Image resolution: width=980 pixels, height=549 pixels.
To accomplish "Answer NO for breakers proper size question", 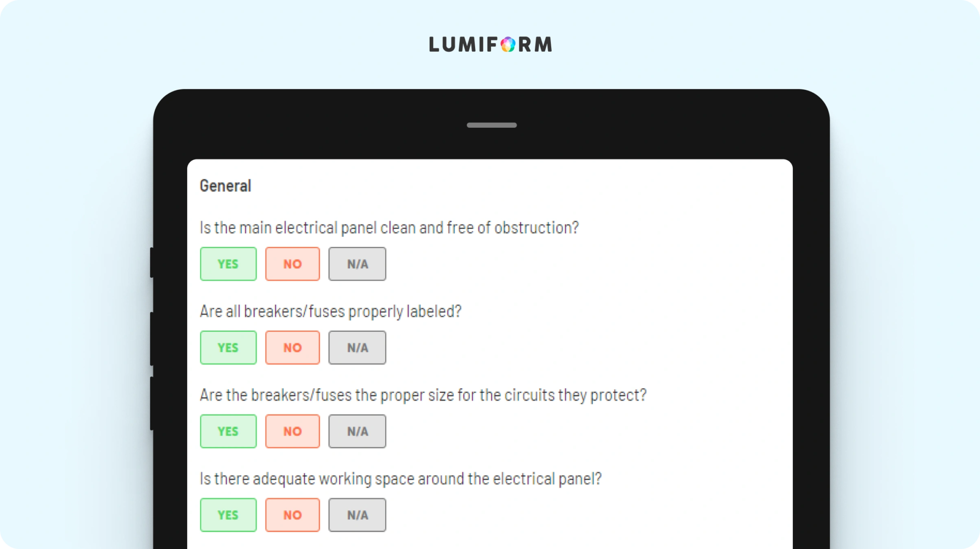I will click(292, 431).
